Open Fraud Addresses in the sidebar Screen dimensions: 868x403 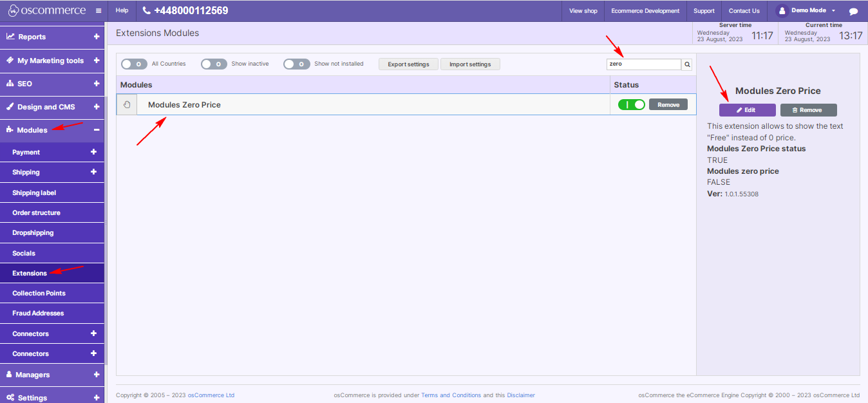tap(52, 313)
